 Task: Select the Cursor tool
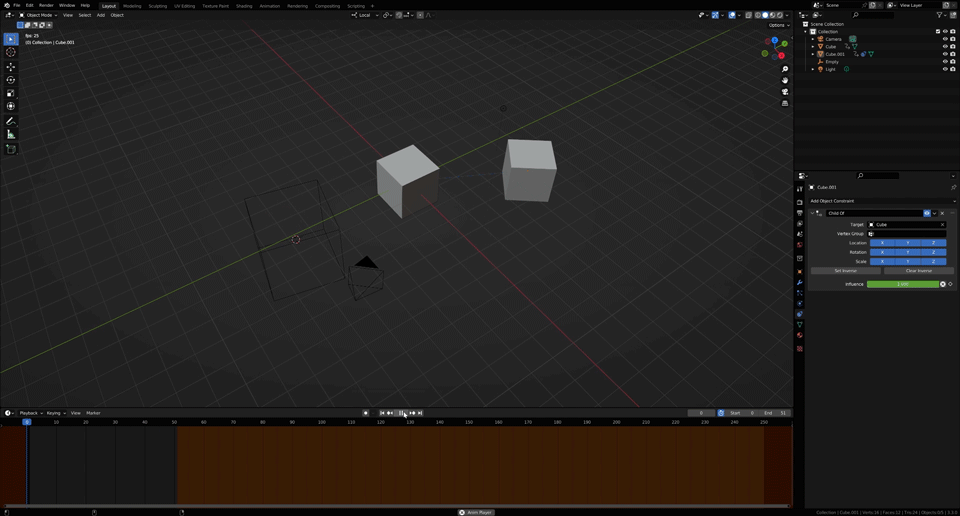(10, 53)
